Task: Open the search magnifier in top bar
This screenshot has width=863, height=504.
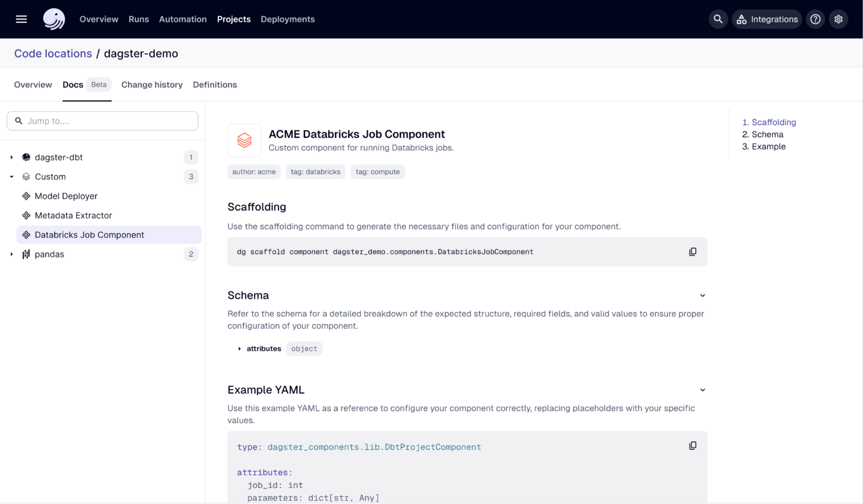Action: (718, 19)
